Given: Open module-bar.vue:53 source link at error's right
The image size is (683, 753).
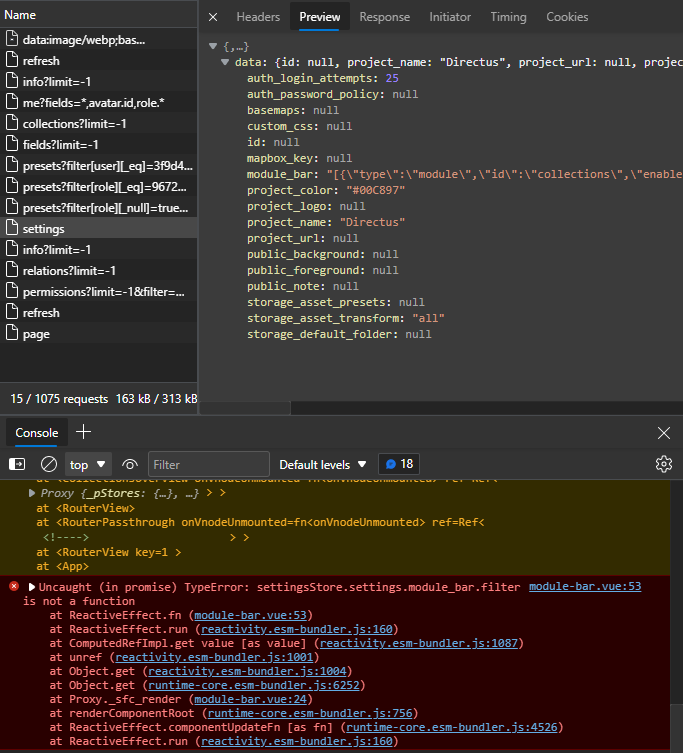Looking at the screenshot, I should [x=585, y=586].
